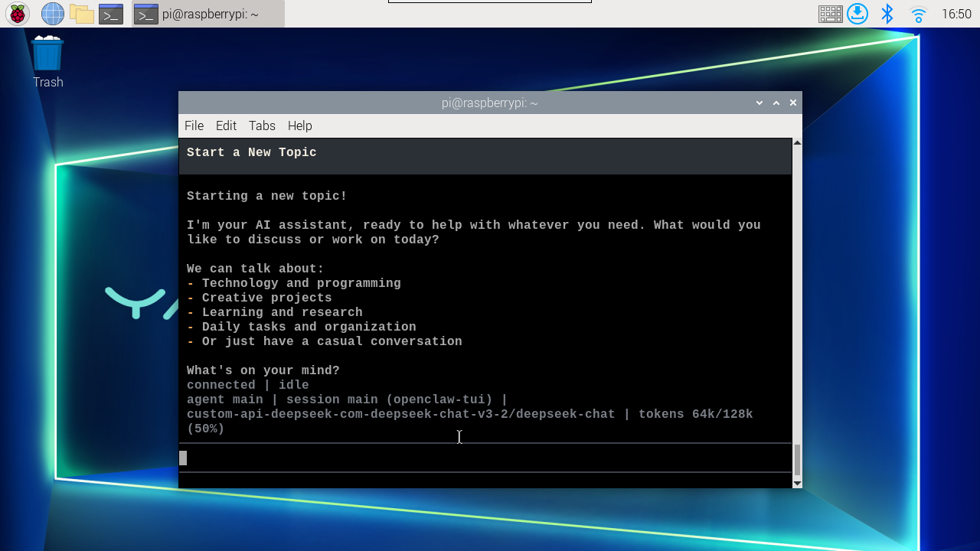Open the Help menu in the terminal
Image resolution: width=980 pixels, height=551 pixels.
[x=299, y=126]
